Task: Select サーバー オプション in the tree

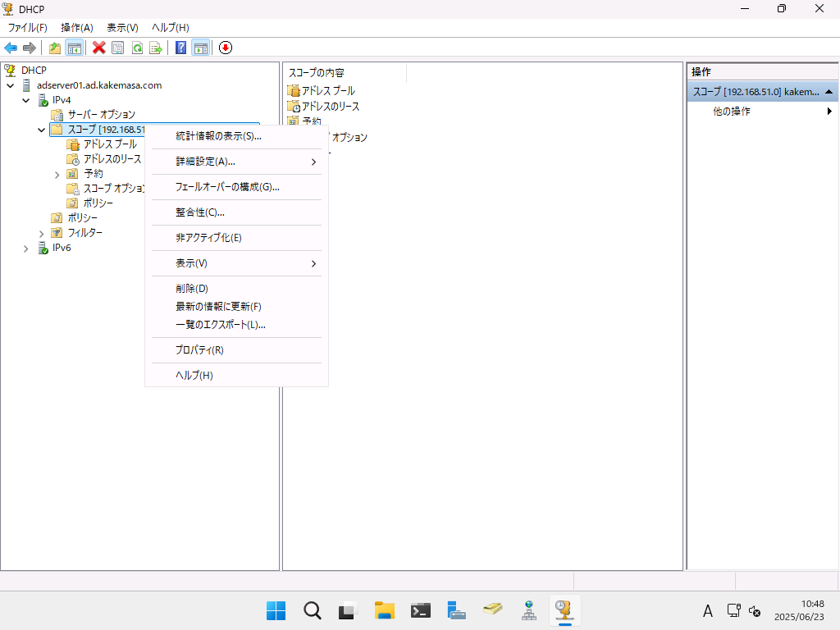Action: click(101, 115)
